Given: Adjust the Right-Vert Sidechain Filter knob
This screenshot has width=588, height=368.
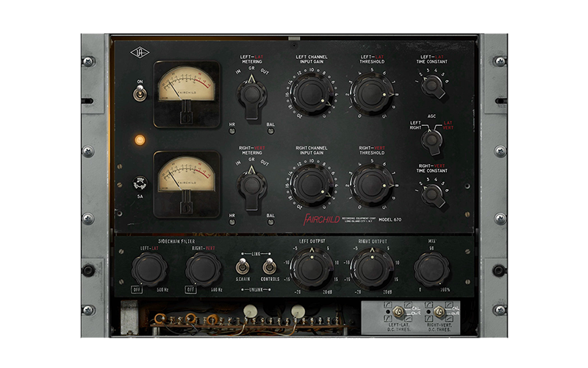Looking at the screenshot, I should [204, 269].
